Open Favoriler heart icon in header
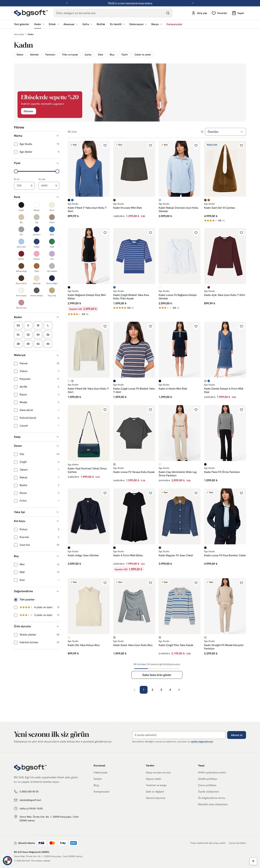Screen dimensions: 260x868 click(x=214, y=13)
